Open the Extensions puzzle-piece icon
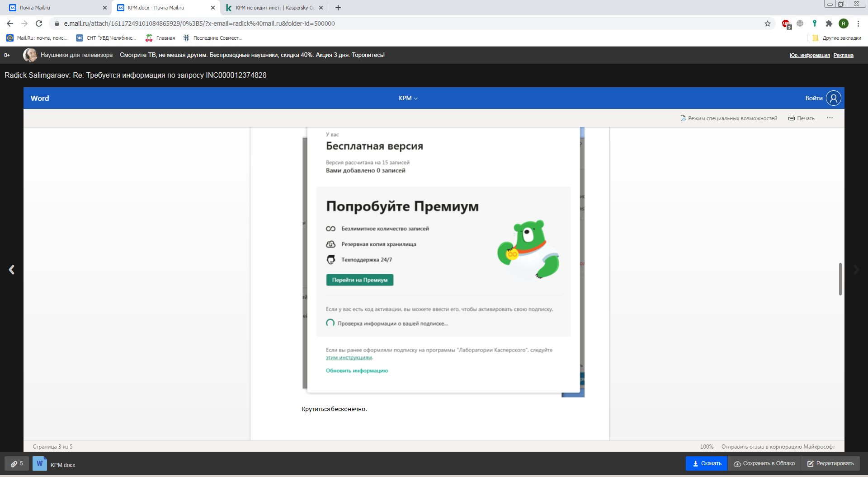Screen dimensions: 868x477 point(829,23)
